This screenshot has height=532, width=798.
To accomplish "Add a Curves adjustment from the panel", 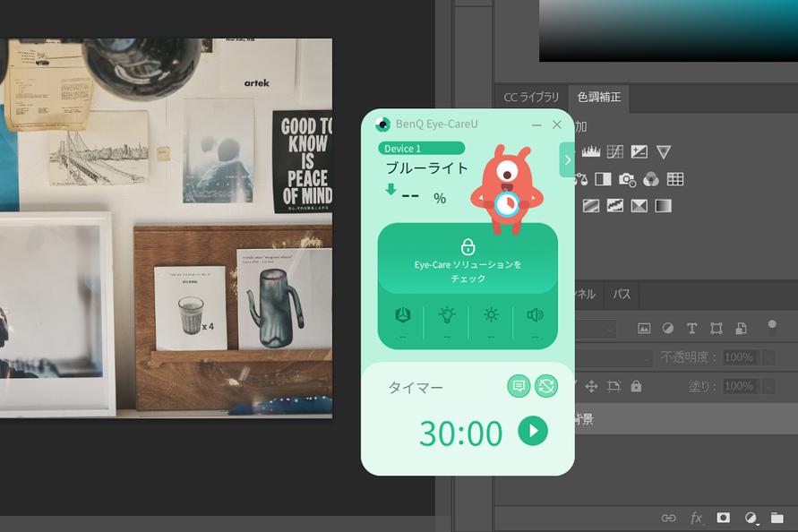I will click(x=614, y=151).
